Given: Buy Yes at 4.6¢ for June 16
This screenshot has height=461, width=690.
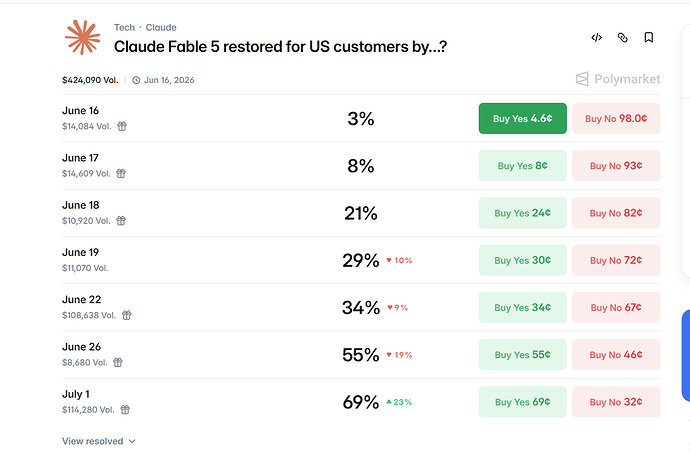Looking at the screenshot, I should pyautogui.click(x=522, y=118).
